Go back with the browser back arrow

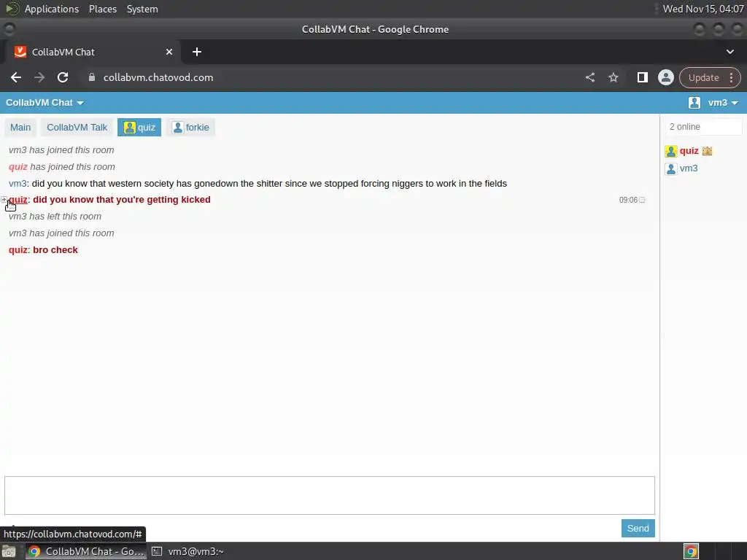tap(16, 77)
